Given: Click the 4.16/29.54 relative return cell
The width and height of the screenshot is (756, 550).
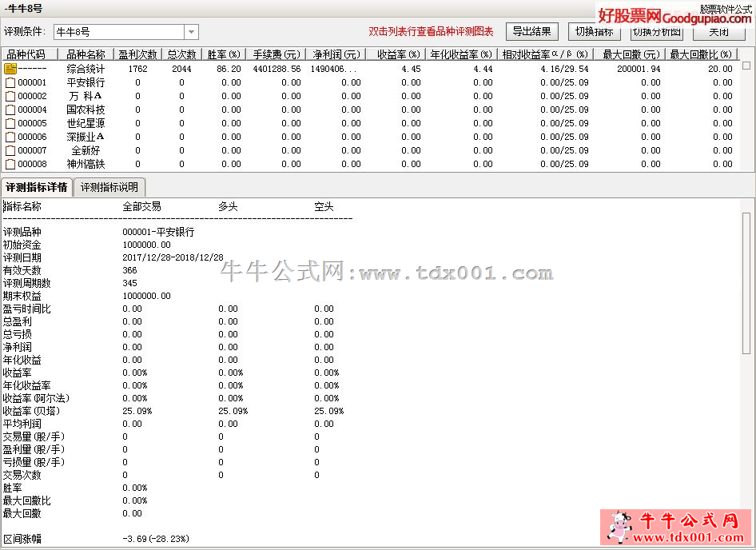Looking at the screenshot, I should [x=564, y=69].
